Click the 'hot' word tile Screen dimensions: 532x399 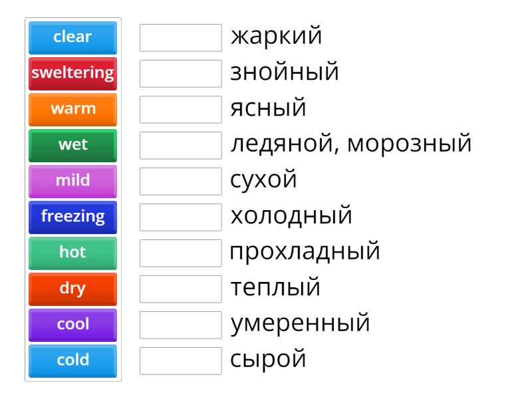click(72, 252)
